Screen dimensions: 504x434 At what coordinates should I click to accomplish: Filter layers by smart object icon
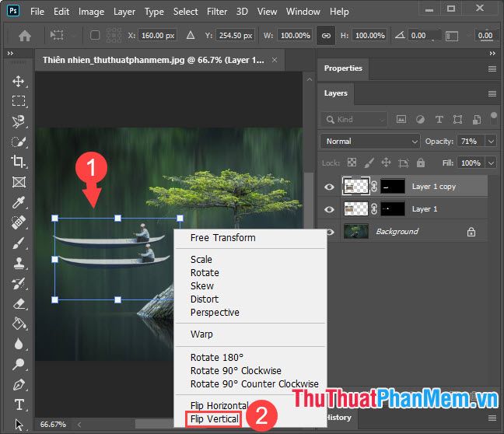(x=477, y=120)
